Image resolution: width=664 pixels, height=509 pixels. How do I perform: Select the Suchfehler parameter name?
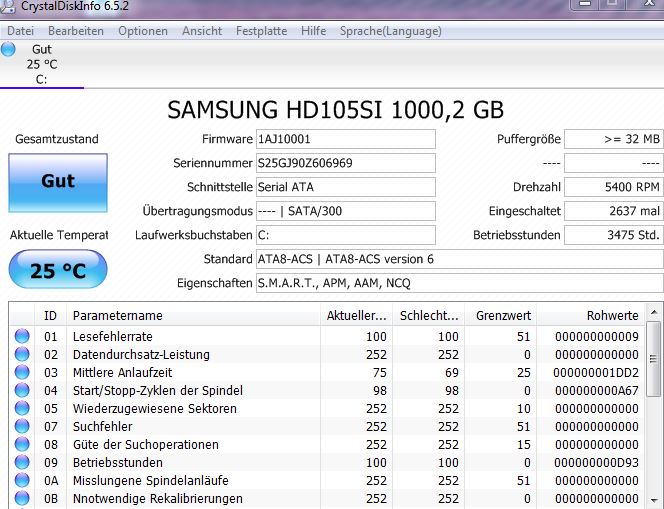[x=102, y=426]
